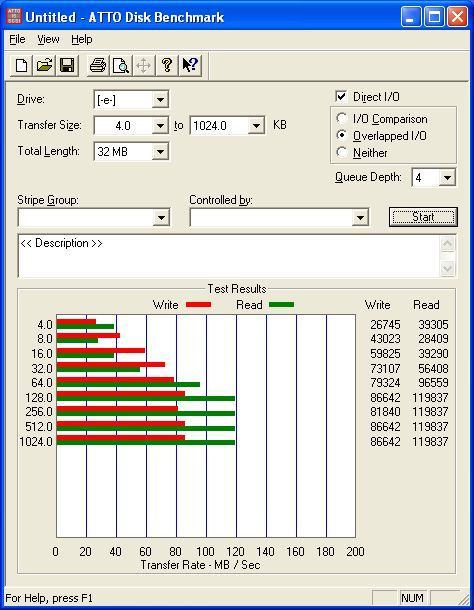This screenshot has width=474, height=610.
Task: Click the green Read legend swatch
Action: pos(281,305)
